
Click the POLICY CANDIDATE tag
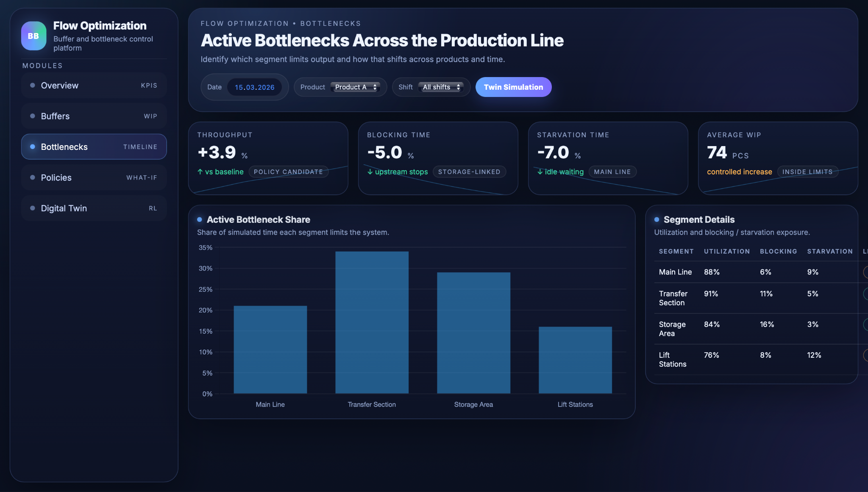coord(288,172)
